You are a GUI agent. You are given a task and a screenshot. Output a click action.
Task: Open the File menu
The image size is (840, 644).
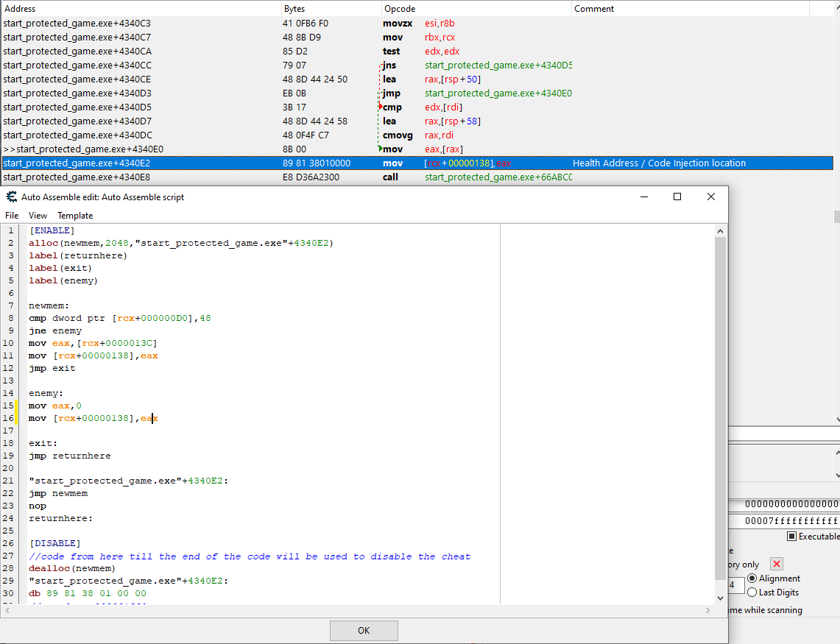click(x=12, y=216)
